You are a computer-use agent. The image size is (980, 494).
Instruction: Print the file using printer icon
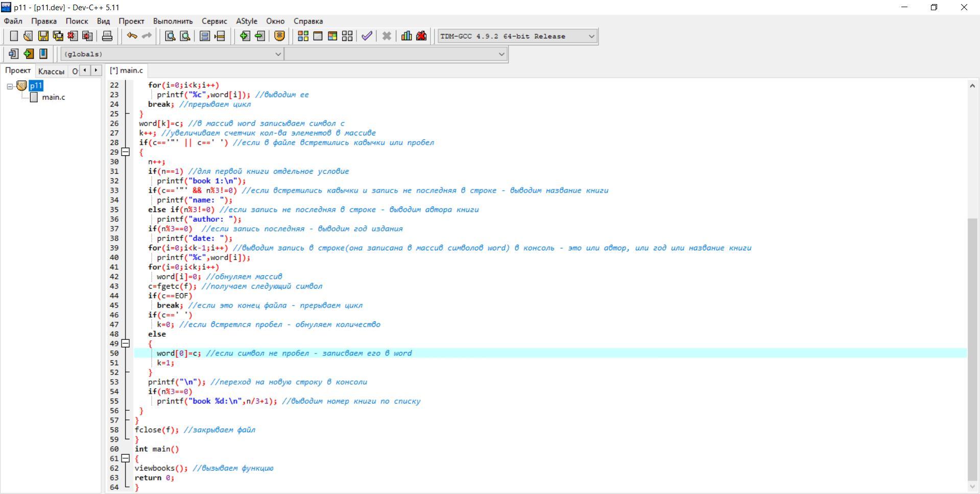pyautogui.click(x=107, y=36)
